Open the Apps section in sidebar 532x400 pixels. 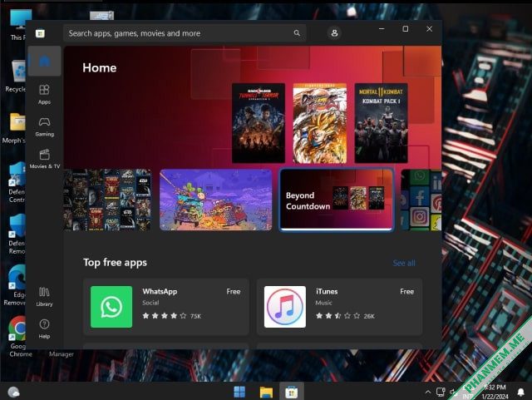[44, 95]
